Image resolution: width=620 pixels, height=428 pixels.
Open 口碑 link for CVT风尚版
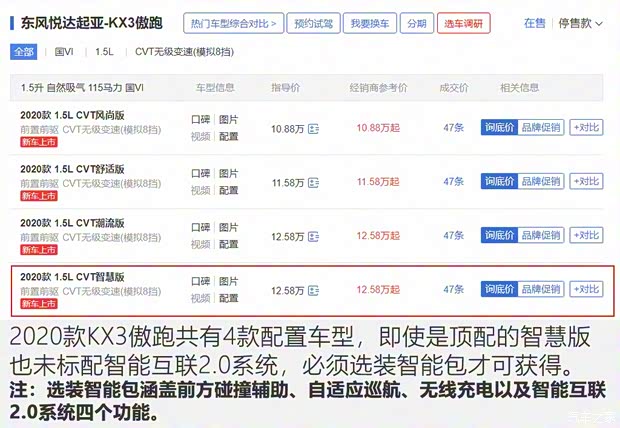[200, 119]
